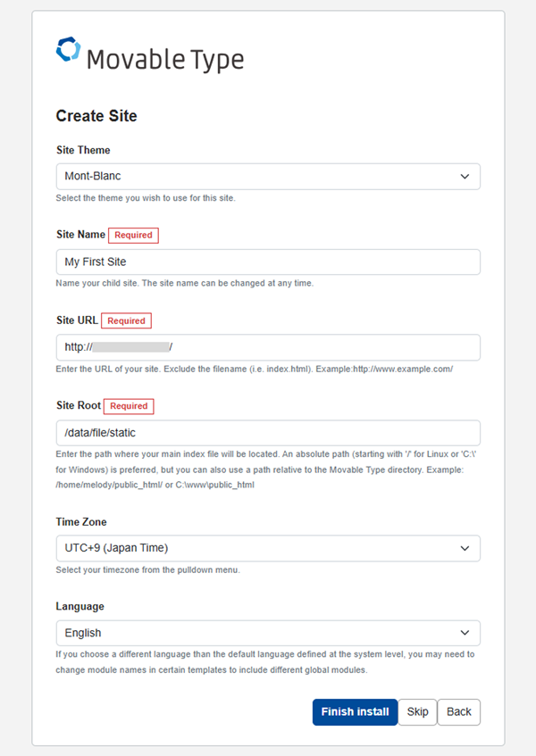Click the Site Theme field label
This screenshot has height=756, width=536.
coord(83,150)
